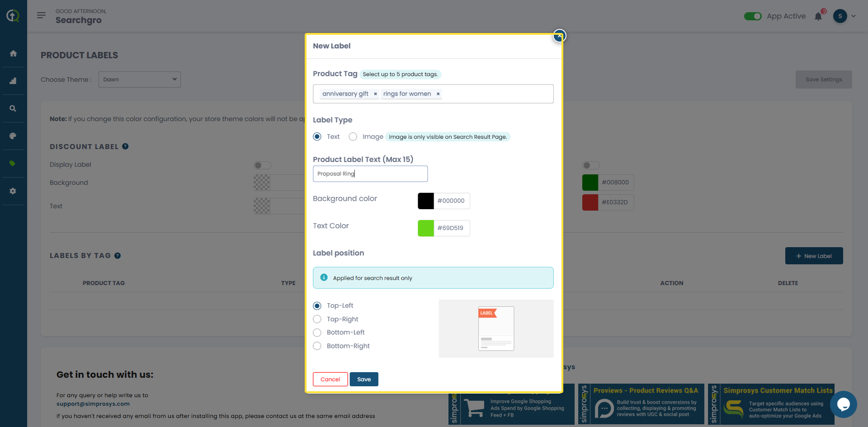This screenshot has height=427, width=868.
Task: Disable the App Active toggle
Action: point(753,16)
